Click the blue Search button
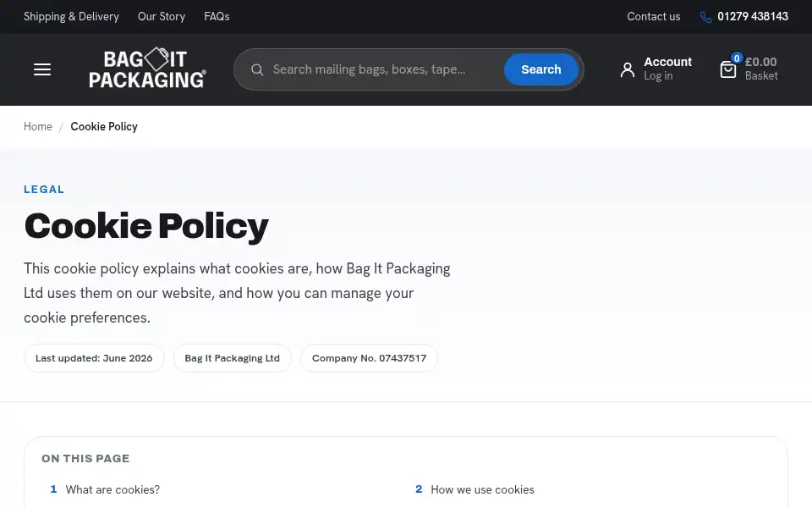 [540, 69]
